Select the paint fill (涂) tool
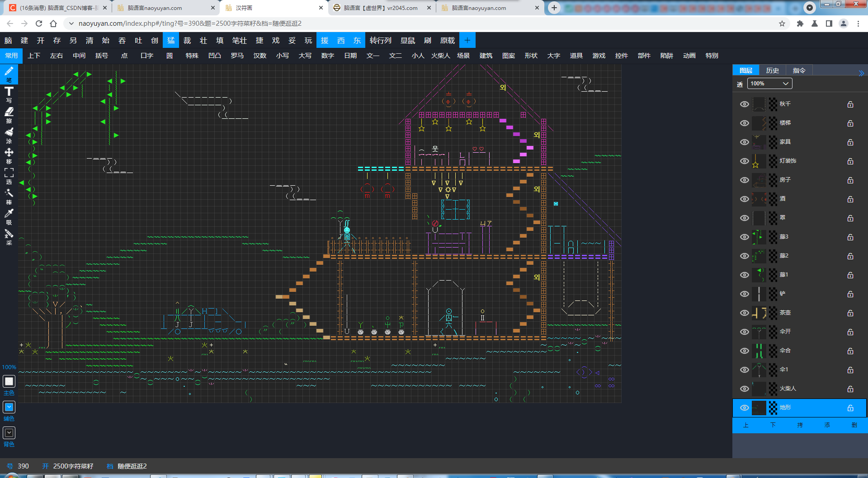The width and height of the screenshot is (868, 478). [9, 135]
